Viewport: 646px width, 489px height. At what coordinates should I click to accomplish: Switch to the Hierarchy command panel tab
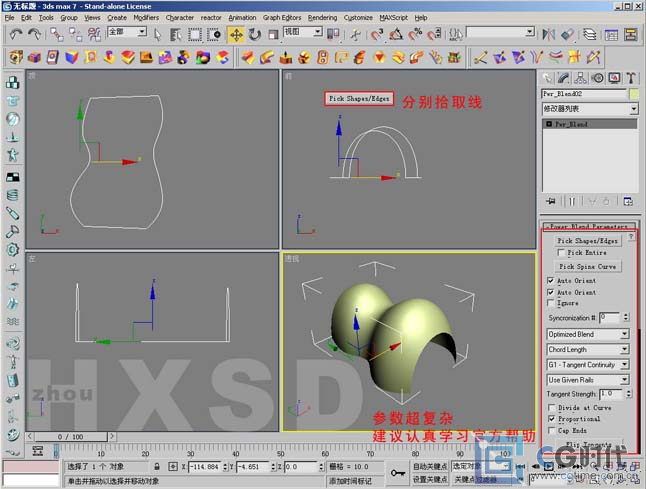pos(580,78)
